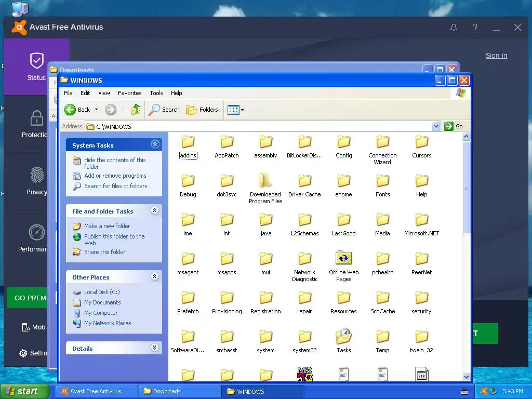Select the Driver Cache folder

coord(304,185)
